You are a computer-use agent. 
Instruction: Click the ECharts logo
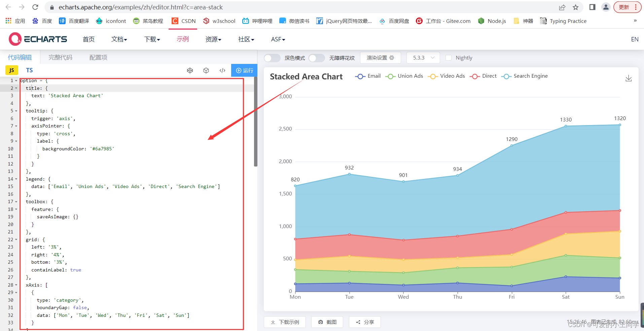click(x=38, y=39)
